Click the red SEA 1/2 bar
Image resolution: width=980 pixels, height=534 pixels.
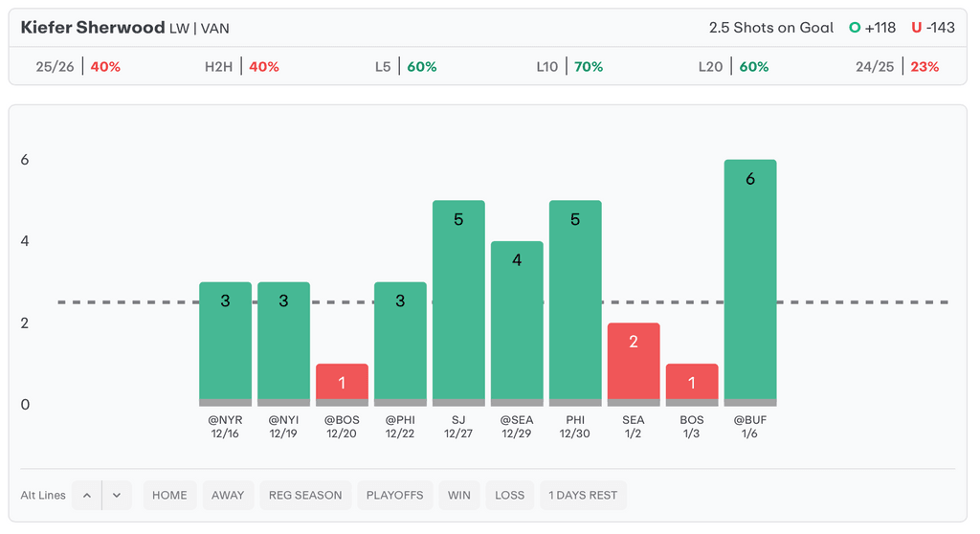pyautogui.click(x=634, y=364)
